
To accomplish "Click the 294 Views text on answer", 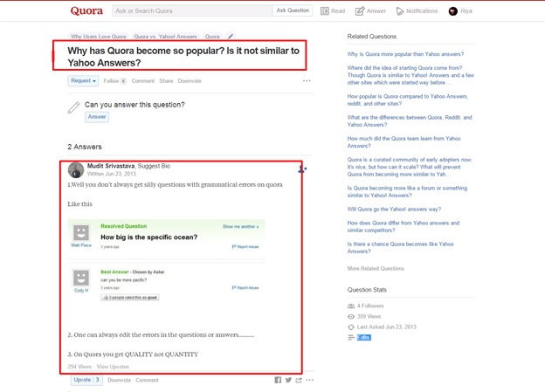I will tap(79, 367).
